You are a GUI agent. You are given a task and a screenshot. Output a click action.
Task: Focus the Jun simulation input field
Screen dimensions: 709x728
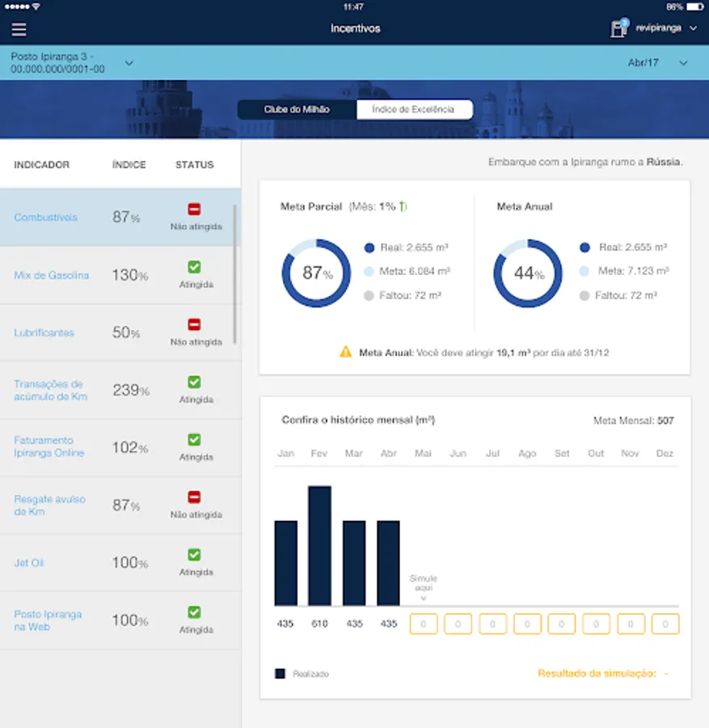tap(458, 624)
